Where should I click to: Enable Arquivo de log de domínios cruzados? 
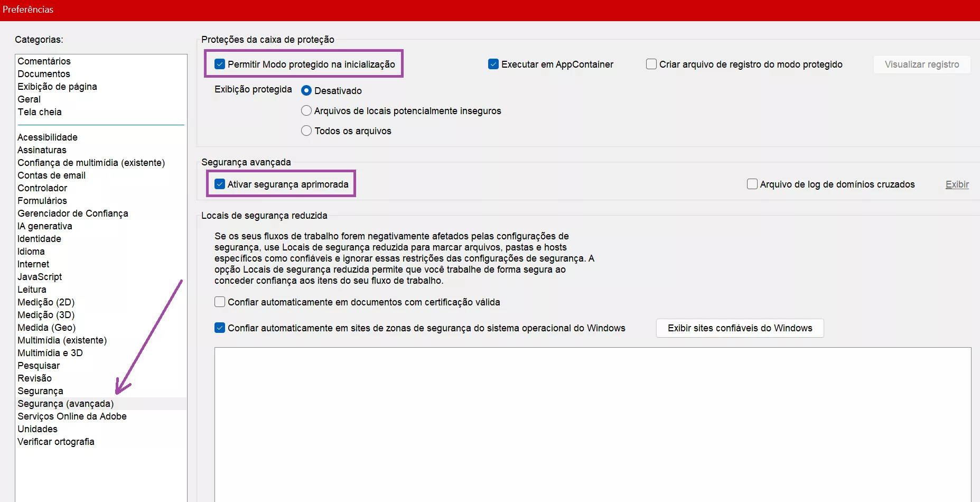point(752,184)
